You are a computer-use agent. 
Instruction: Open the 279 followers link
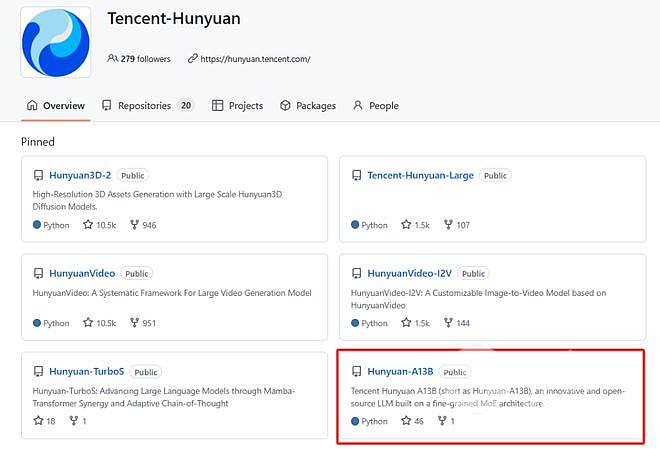click(x=145, y=59)
